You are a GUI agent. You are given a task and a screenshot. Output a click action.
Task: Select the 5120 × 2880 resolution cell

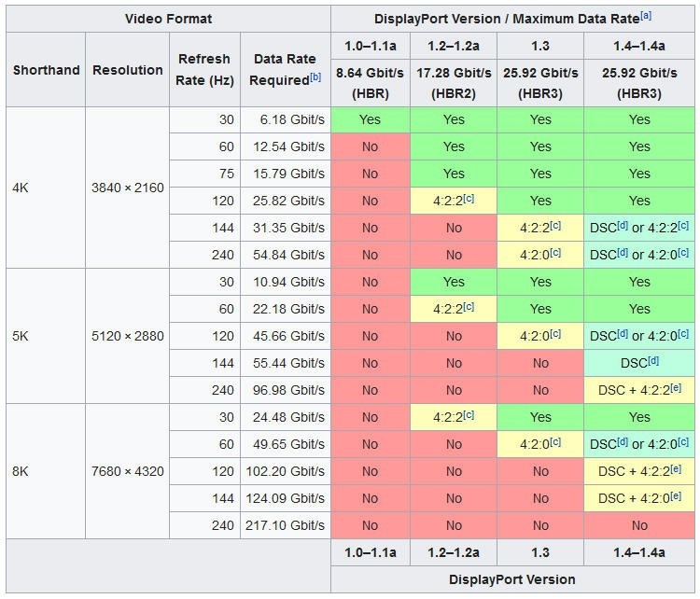tap(127, 336)
